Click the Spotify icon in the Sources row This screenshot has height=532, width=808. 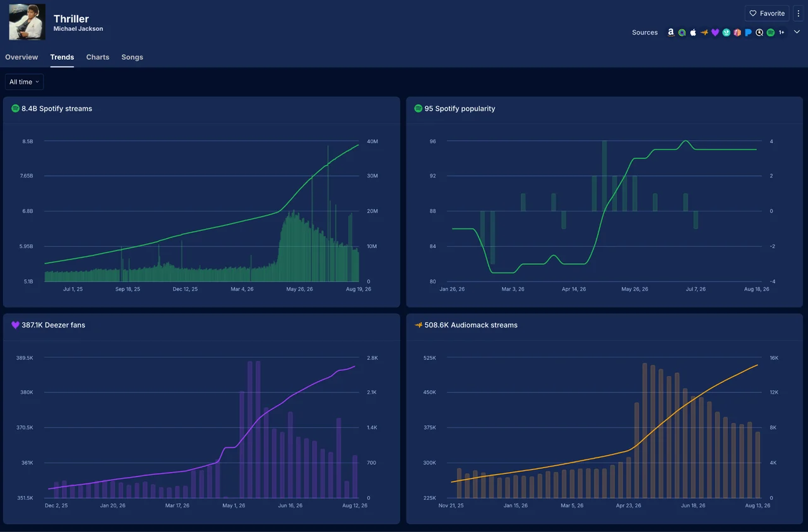[x=770, y=32]
